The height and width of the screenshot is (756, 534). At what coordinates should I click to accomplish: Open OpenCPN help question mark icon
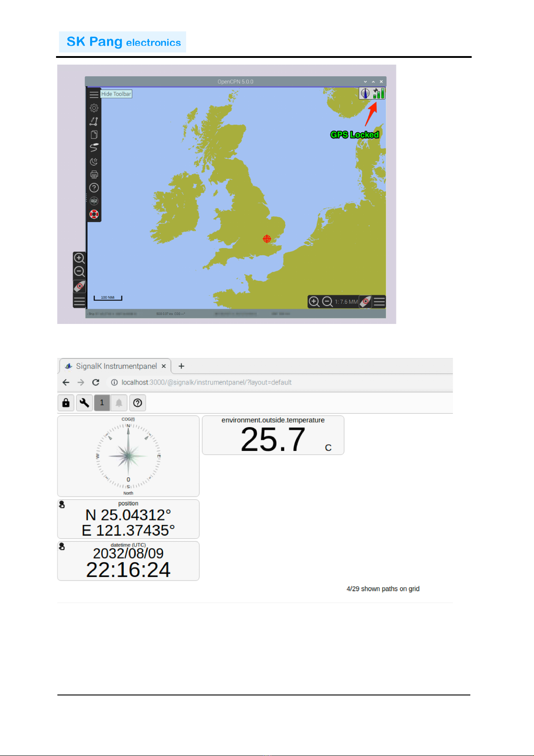click(x=94, y=188)
